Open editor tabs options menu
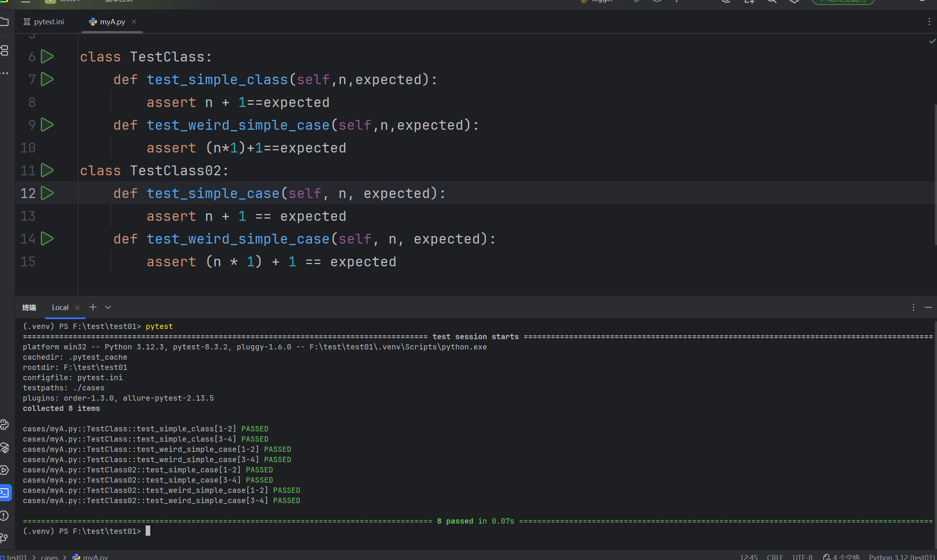The image size is (937, 560). point(929,22)
